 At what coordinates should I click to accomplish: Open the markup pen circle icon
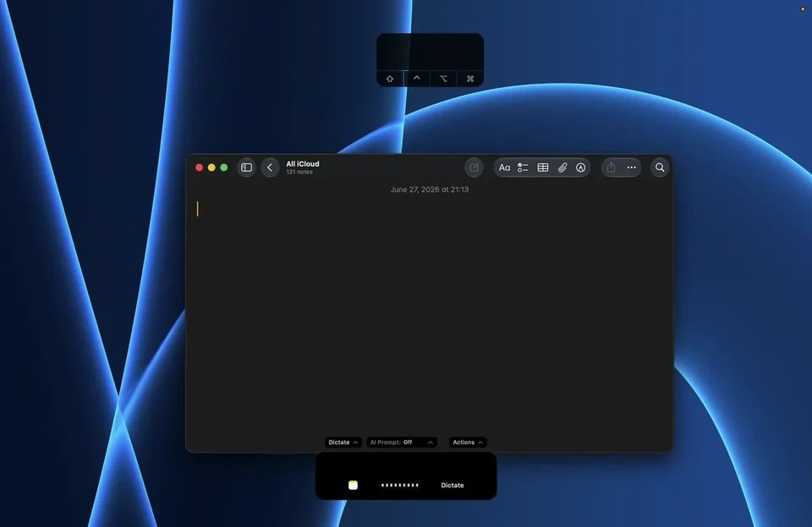click(580, 167)
